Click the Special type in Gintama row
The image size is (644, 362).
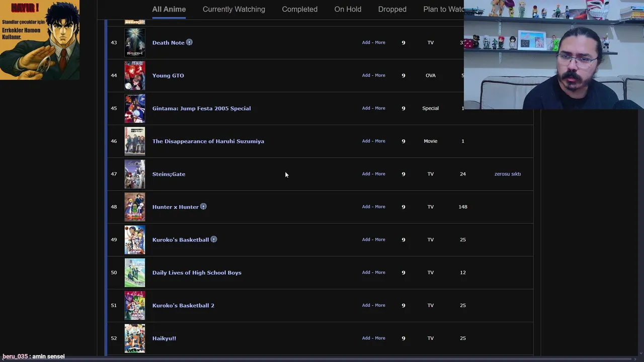[x=431, y=108]
